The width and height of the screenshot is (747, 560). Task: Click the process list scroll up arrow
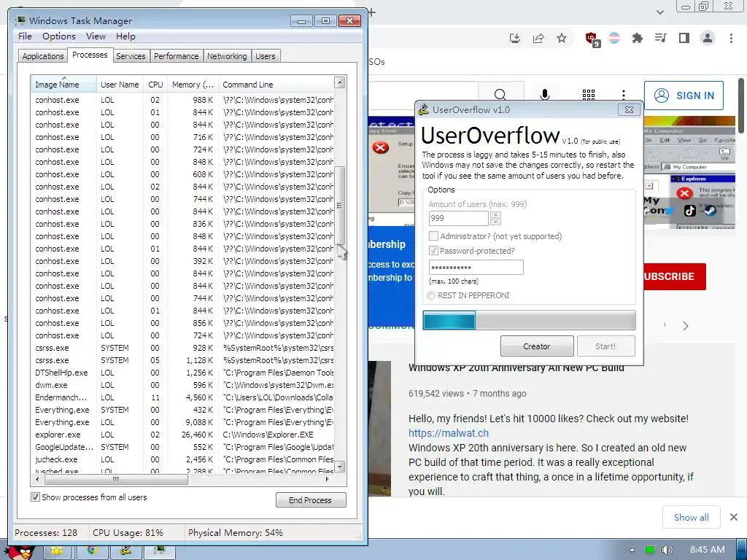click(x=340, y=83)
